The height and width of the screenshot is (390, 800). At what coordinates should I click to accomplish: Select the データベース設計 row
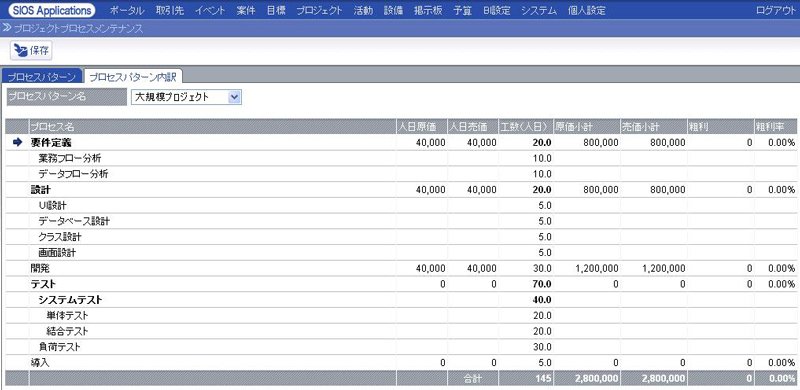(401, 221)
